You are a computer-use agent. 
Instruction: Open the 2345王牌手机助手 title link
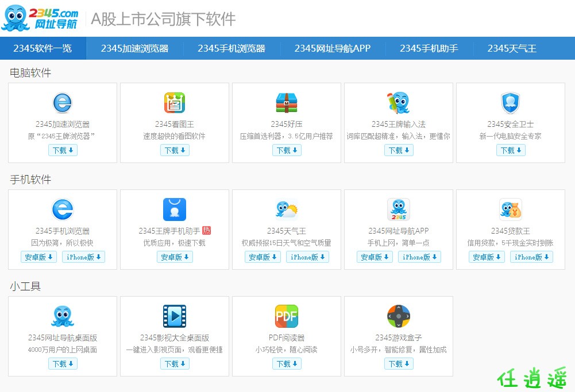[x=169, y=231]
